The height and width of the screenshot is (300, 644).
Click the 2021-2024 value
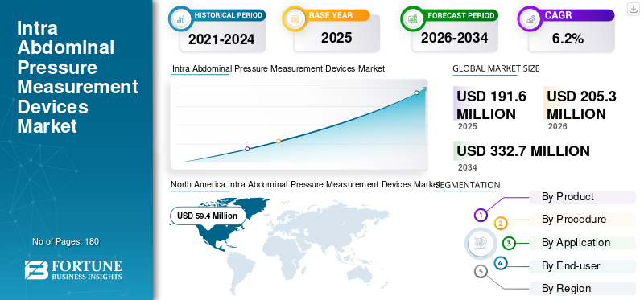pos(221,39)
